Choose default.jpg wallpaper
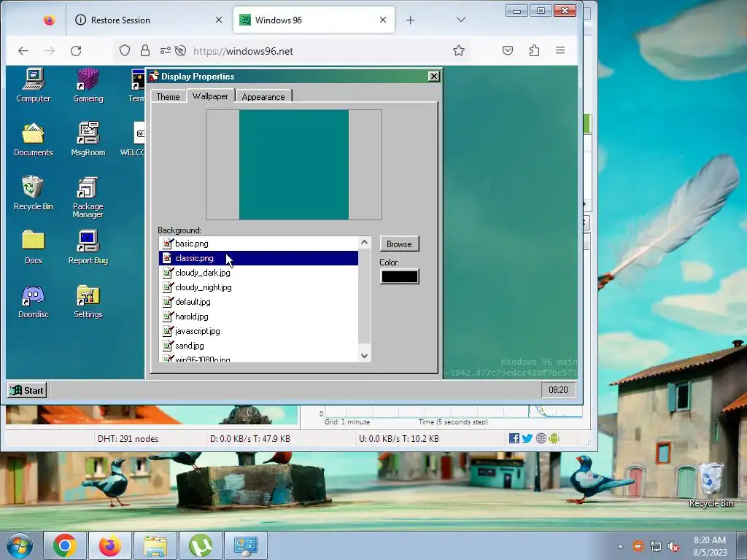The width and height of the screenshot is (747, 560). [259, 302]
